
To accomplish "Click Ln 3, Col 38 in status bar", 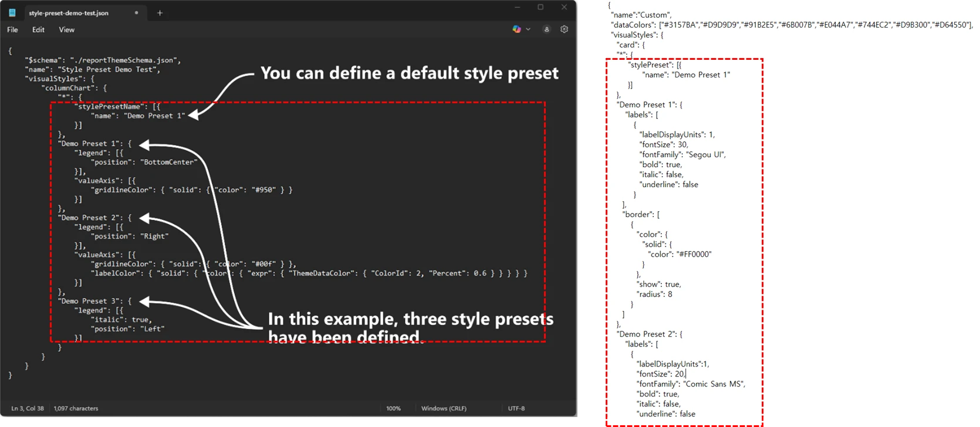I will click(x=28, y=408).
